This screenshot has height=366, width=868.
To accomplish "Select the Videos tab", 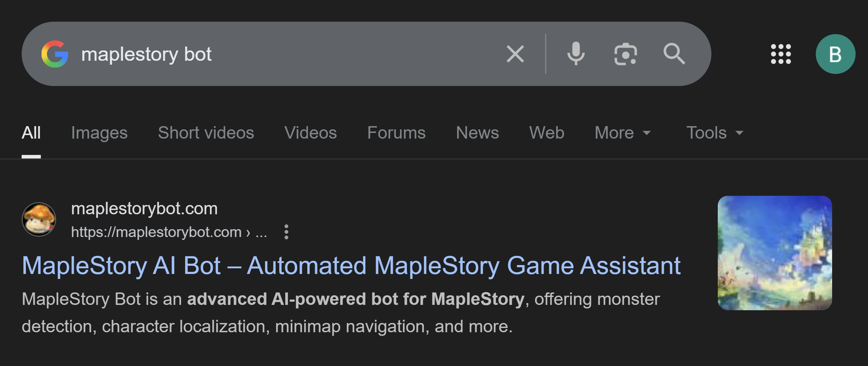I will tap(310, 133).
